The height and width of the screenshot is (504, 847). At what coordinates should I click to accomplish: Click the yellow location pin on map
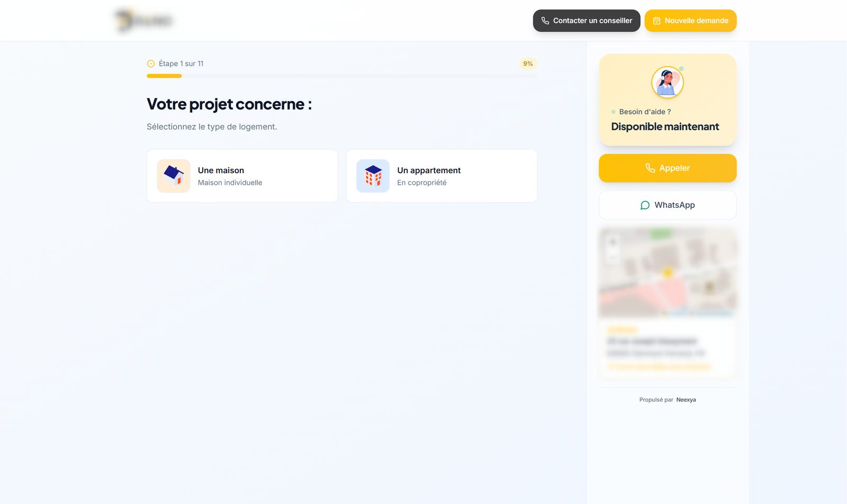point(668,272)
